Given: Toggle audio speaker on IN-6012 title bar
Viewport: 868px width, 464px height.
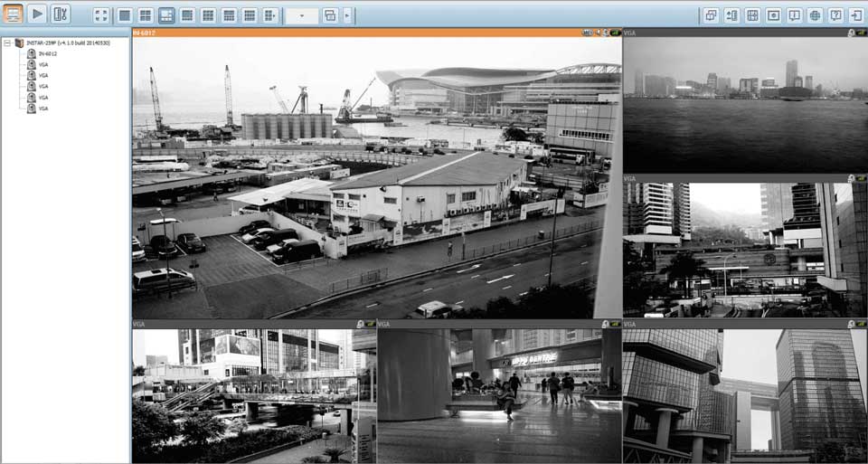Looking at the screenshot, I should [597, 33].
